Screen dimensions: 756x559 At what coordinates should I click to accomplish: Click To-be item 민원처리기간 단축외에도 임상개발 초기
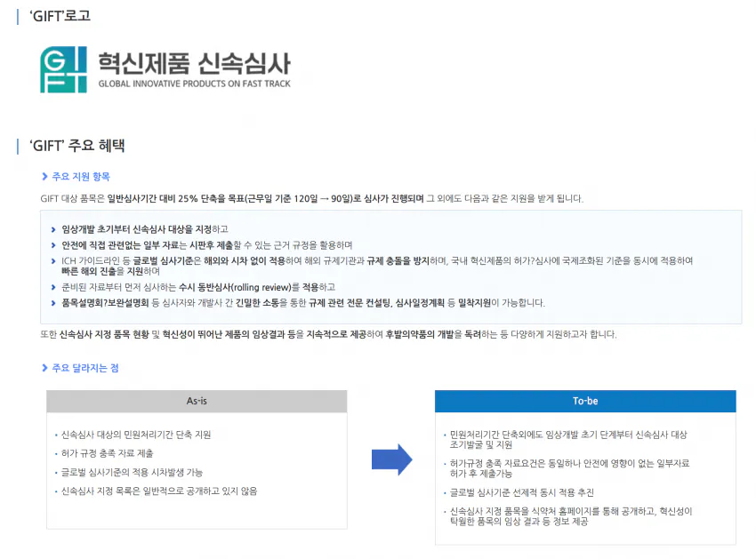(568, 440)
